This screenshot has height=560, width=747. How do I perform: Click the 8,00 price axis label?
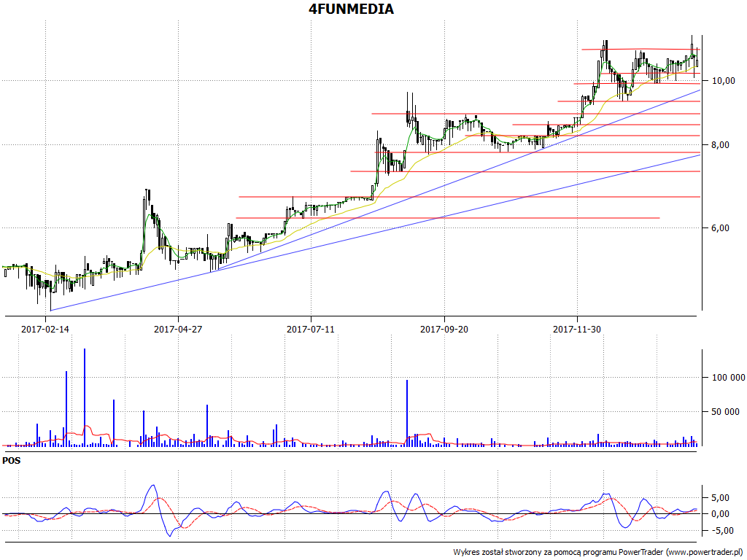point(720,145)
